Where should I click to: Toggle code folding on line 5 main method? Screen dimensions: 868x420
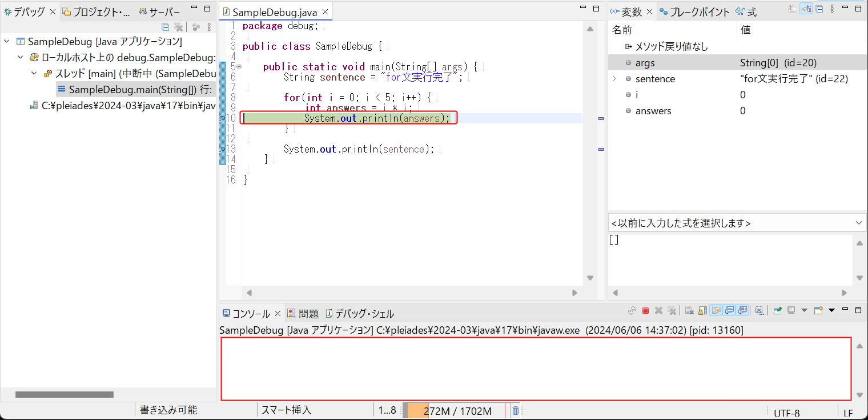[239, 67]
